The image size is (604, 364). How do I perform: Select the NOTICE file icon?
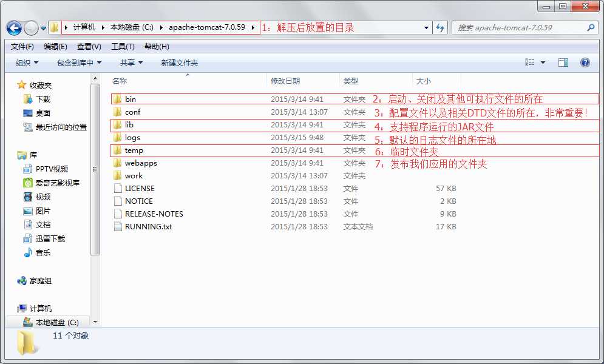[x=118, y=201]
